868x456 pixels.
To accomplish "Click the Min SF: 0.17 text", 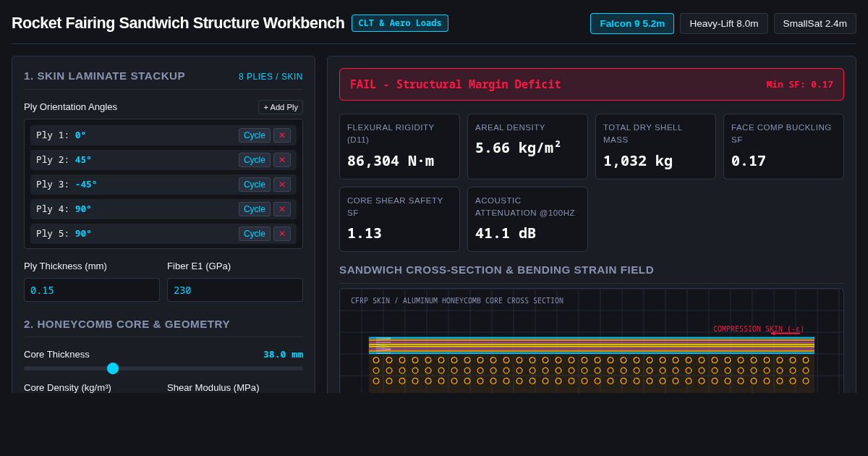I will (x=800, y=85).
